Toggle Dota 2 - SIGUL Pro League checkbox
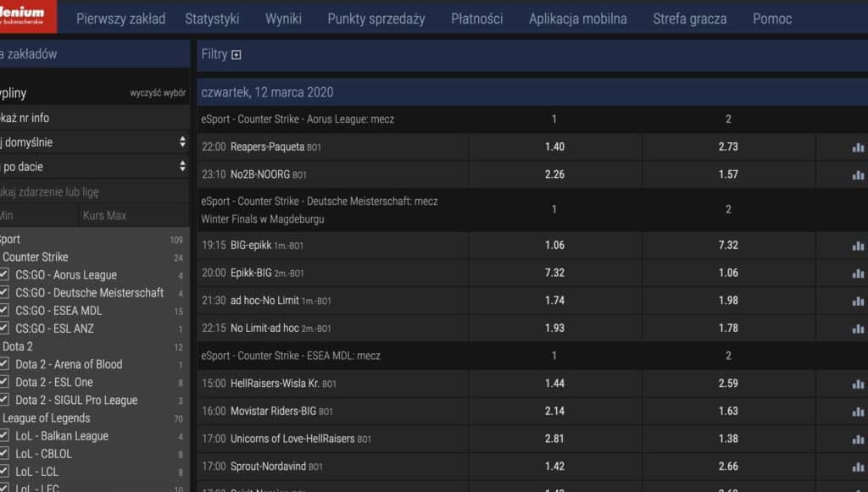The image size is (868, 492). [x=4, y=399]
